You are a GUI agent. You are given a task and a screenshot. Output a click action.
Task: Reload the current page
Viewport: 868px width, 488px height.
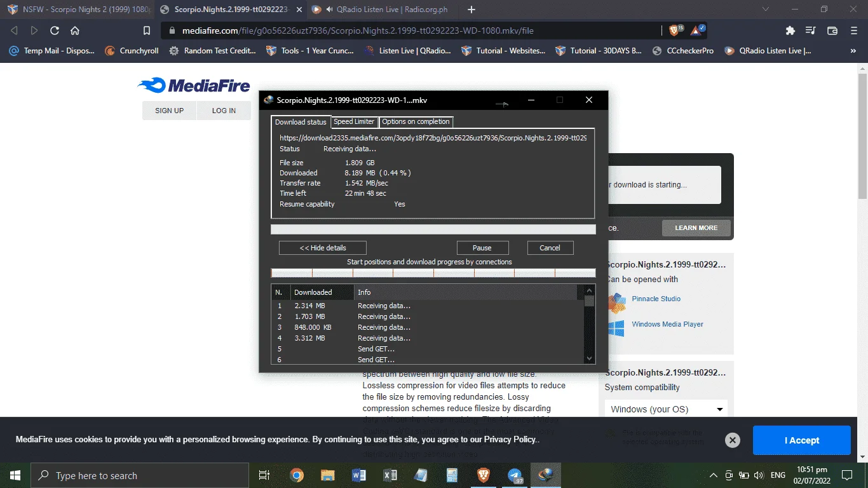coord(55,30)
